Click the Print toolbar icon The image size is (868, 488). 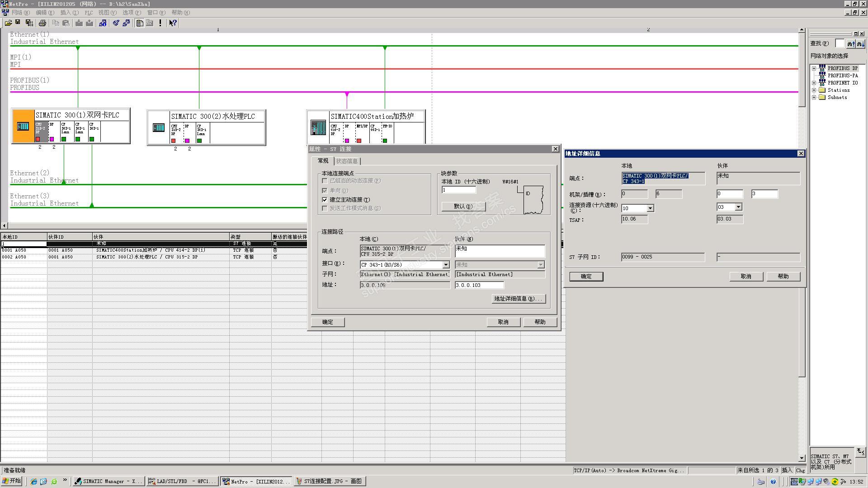click(x=42, y=23)
